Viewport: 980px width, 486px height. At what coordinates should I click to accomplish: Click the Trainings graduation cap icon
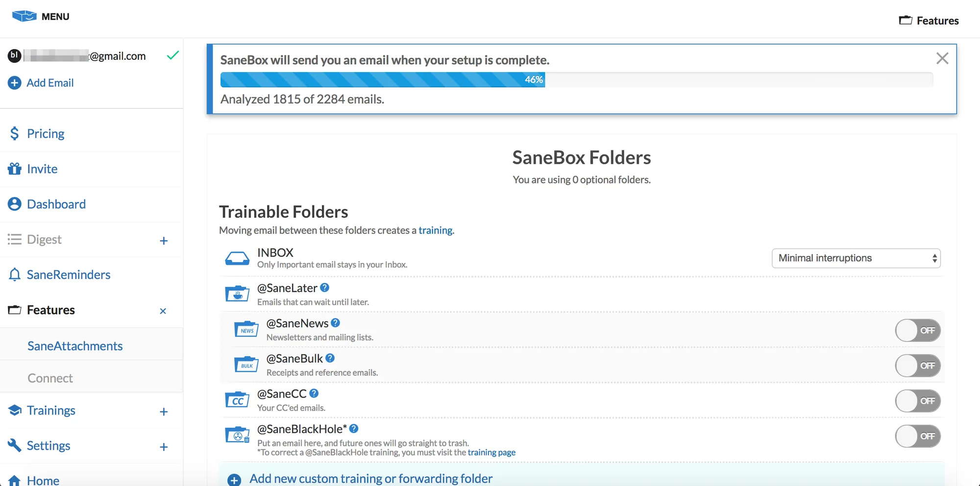[14, 410]
